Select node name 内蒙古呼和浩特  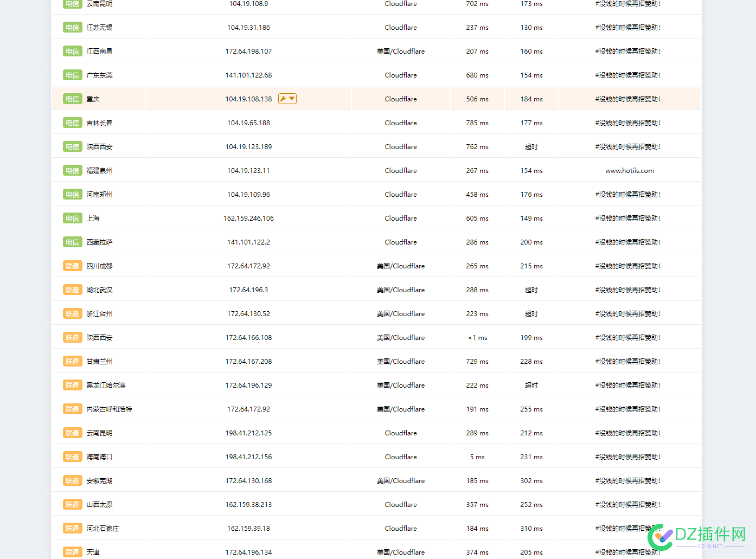(110, 409)
